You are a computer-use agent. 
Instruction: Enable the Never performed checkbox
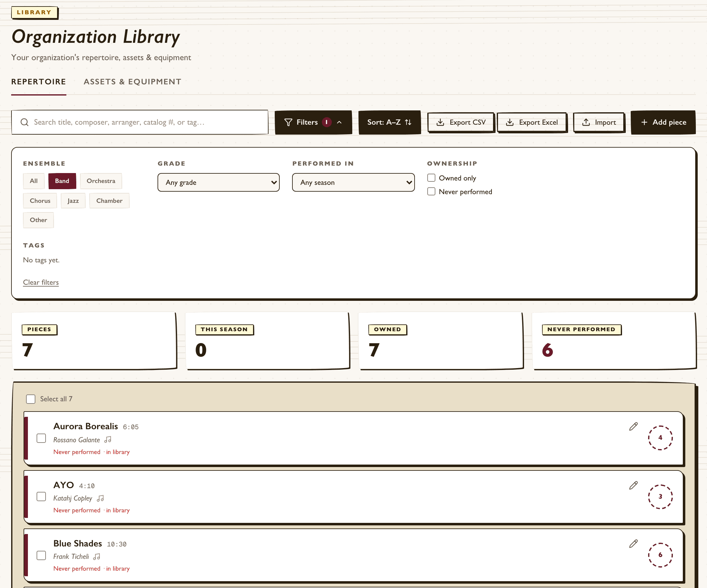pyautogui.click(x=431, y=192)
